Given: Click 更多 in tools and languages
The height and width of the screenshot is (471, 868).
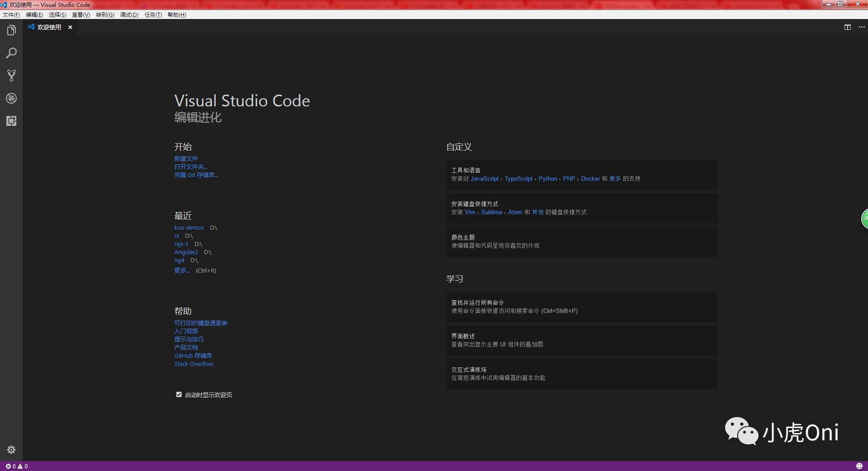Looking at the screenshot, I should [x=615, y=178].
